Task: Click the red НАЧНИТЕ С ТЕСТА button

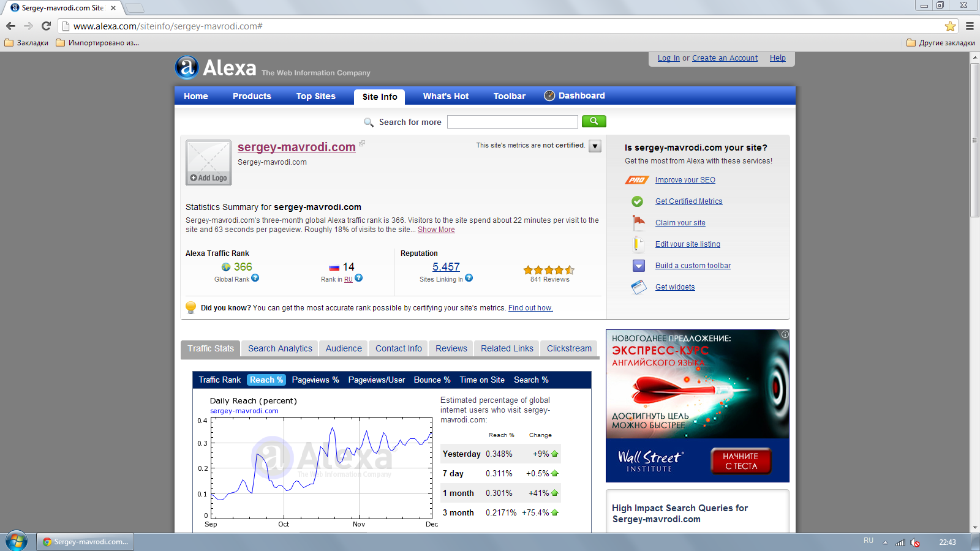Action: point(741,461)
